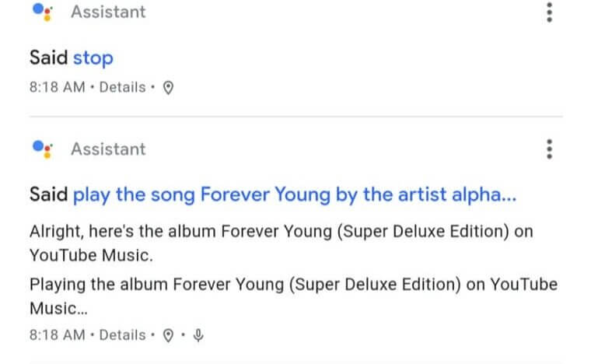The height and width of the screenshot is (364, 591).
Task: Open the blue "stop" query link
Action: [93, 58]
